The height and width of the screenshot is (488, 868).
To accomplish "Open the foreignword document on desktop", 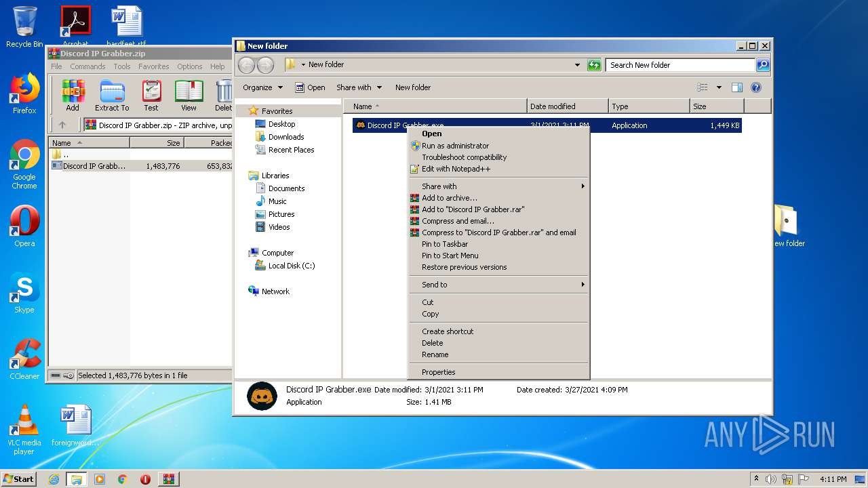I will 75,426.
